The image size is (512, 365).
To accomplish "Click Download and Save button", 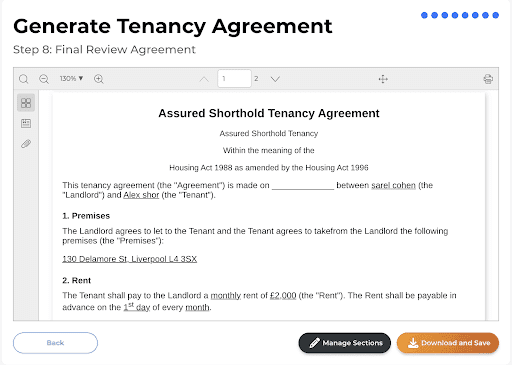I will 448,343.
